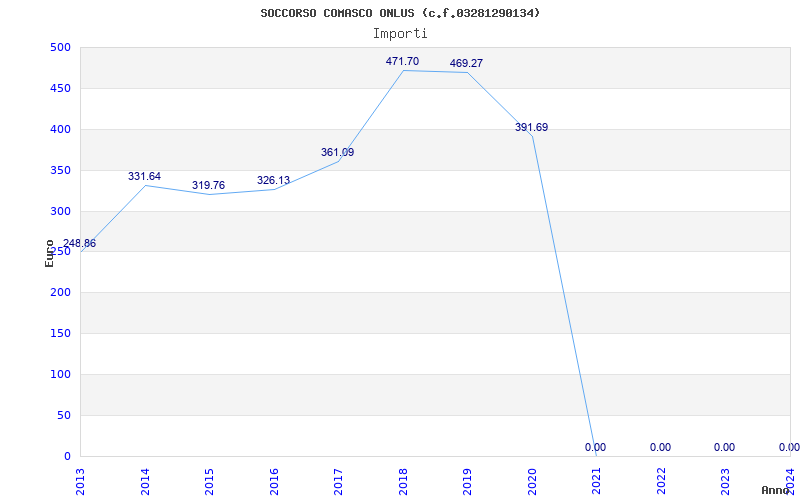This screenshot has height=500, width=800.
Task: Select the 319.76 value label
Action: 208,185
